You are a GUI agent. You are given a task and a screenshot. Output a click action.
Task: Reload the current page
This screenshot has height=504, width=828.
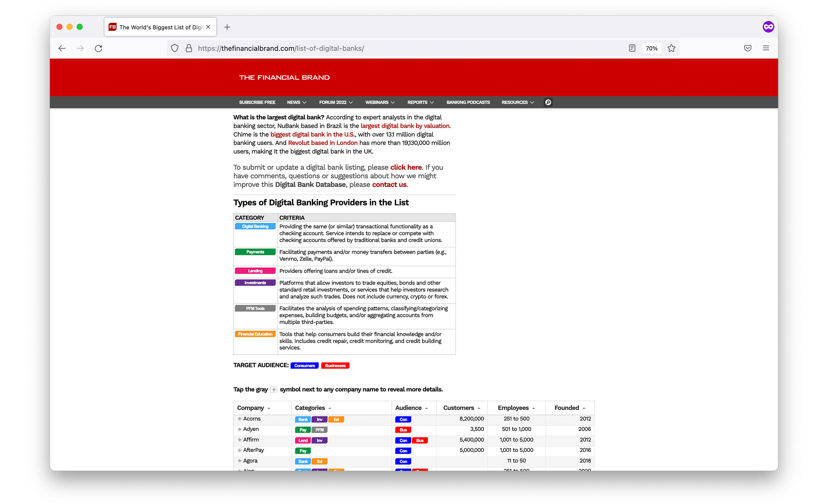click(99, 48)
